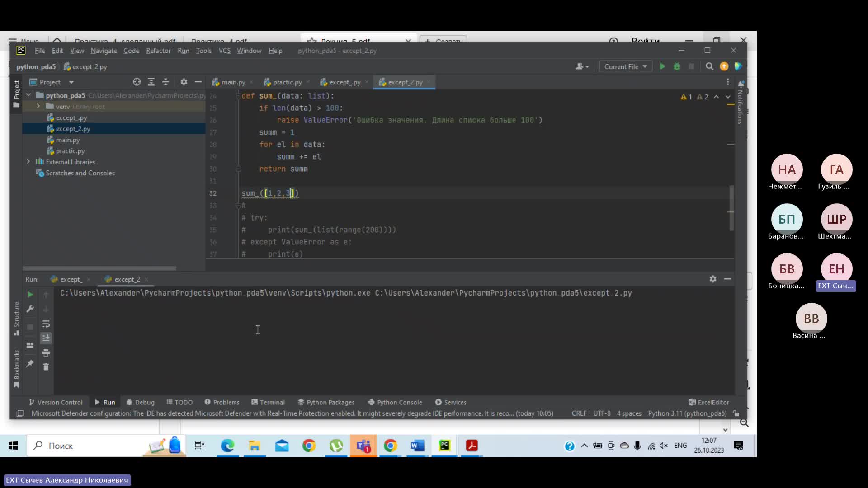The image size is (868, 488).
Task: Open Windows Start menu
Action: coord(13,446)
